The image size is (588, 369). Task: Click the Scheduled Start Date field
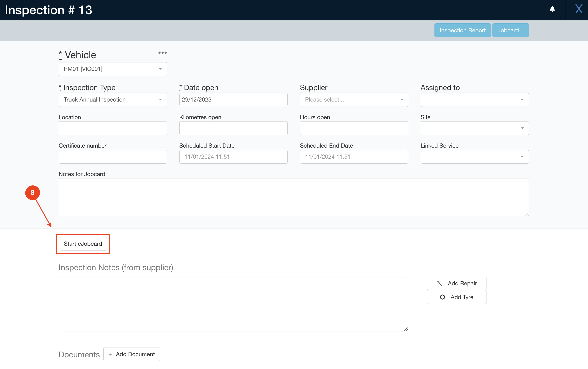click(233, 157)
